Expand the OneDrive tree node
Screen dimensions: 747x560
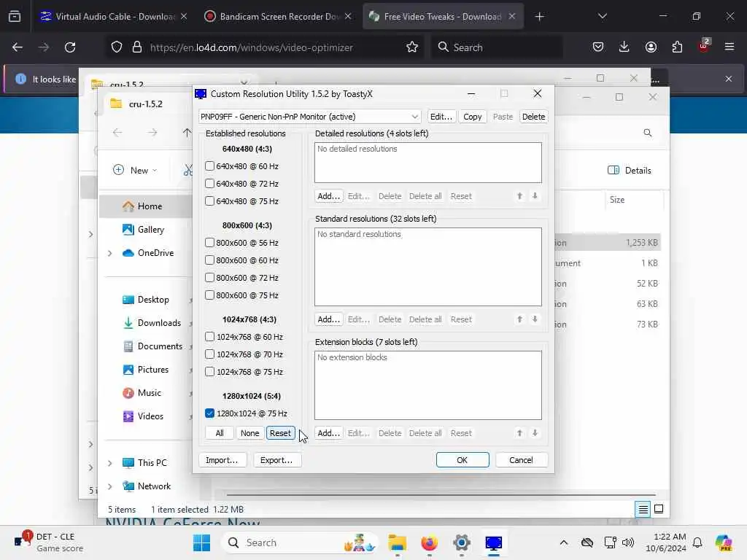(x=109, y=253)
